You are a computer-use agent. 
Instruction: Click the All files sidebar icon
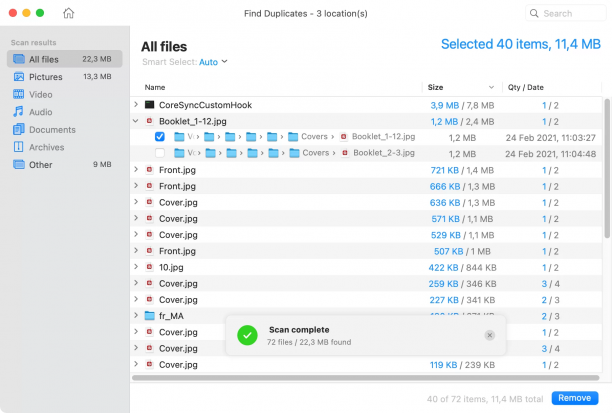point(19,59)
